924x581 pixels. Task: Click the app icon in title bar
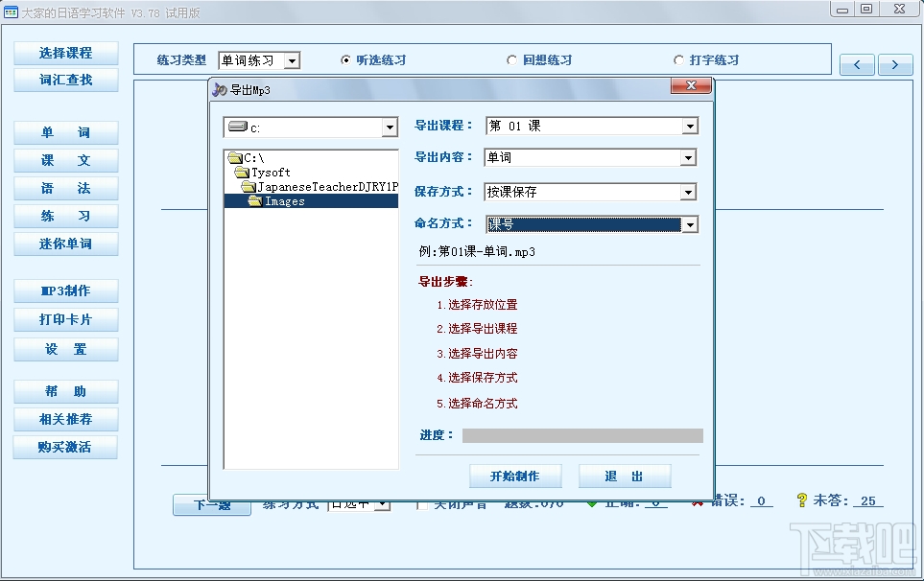[x=11, y=12]
